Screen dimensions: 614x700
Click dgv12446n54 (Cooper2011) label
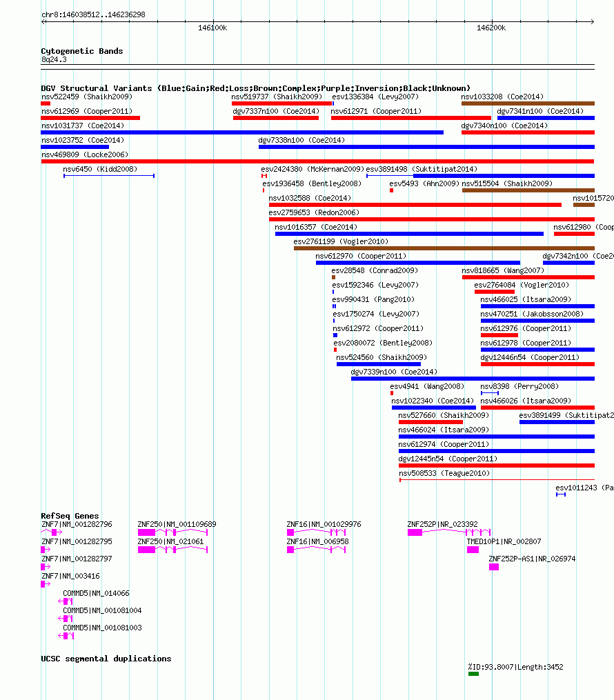530,358
